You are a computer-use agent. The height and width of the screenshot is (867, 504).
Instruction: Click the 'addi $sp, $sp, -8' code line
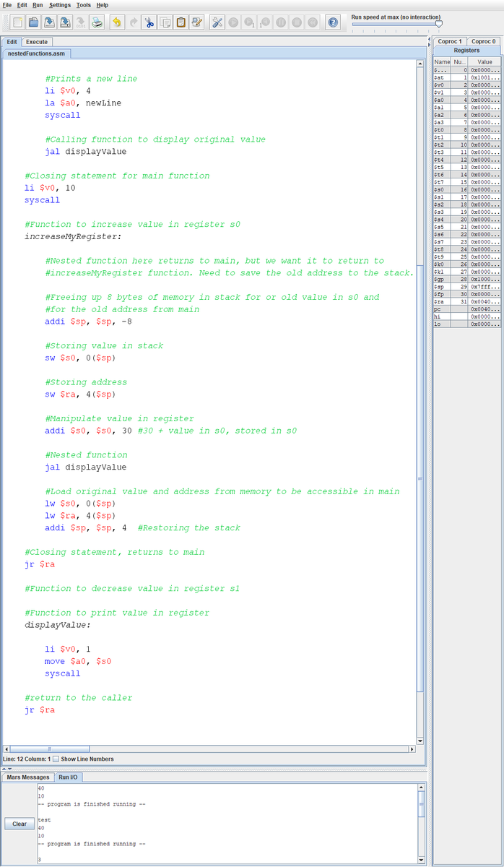[88, 322]
